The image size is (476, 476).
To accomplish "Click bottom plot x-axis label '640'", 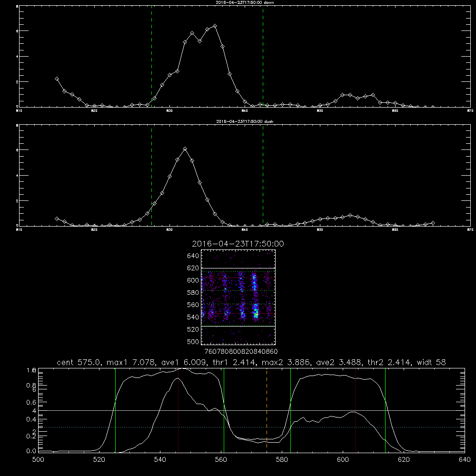I will point(465,460).
